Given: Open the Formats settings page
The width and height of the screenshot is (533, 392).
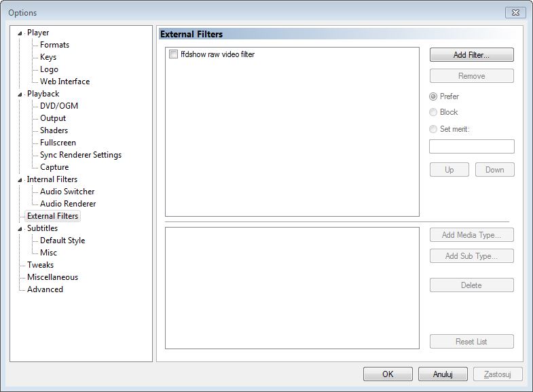Looking at the screenshot, I should (x=54, y=45).
